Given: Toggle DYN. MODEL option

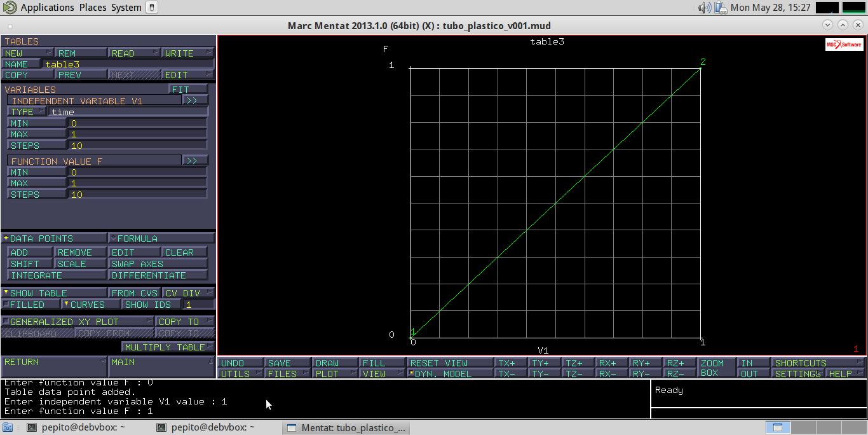Looking at the screenshot, I should (x=451, y=374).
